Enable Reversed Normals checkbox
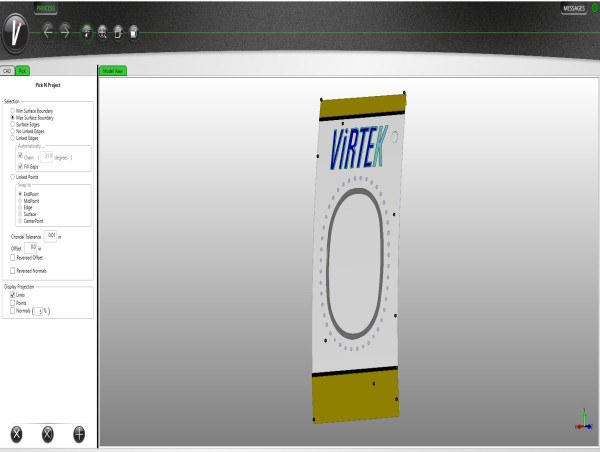The height and width of the screenshot is (452, 600). click(13, 271)
